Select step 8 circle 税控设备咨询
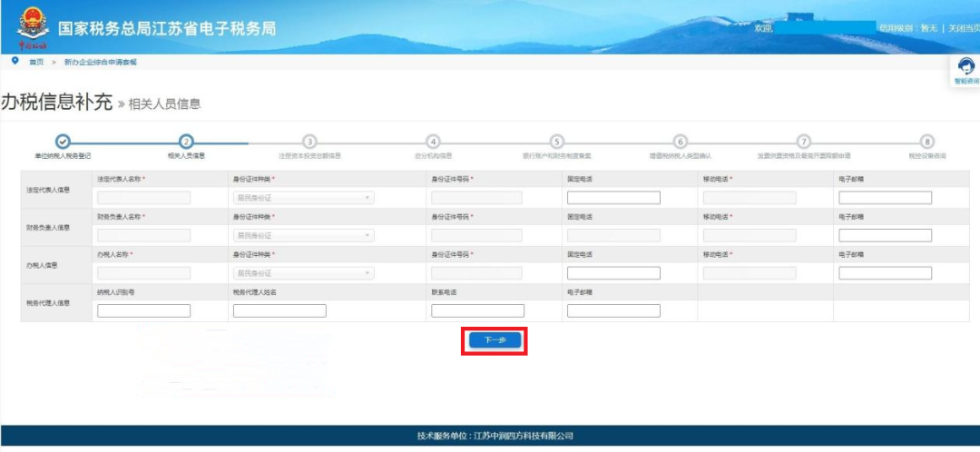This screenshot has height=452, width=980. coord(926,141)
